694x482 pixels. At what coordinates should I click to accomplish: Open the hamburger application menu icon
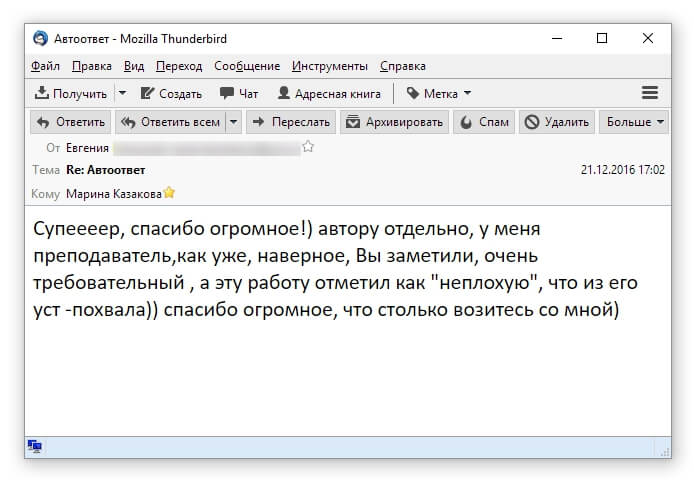click(649, 93)
